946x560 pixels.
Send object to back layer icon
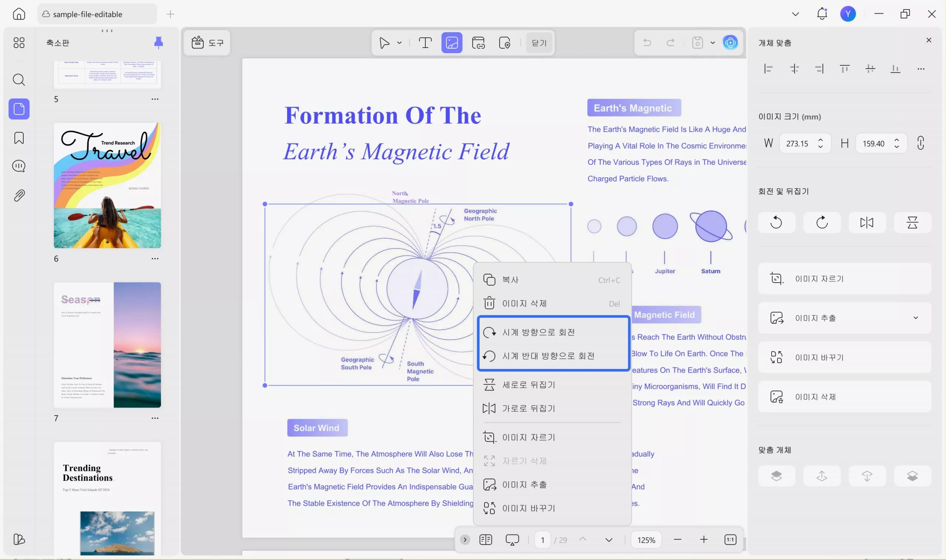click(x=912, y=476)
